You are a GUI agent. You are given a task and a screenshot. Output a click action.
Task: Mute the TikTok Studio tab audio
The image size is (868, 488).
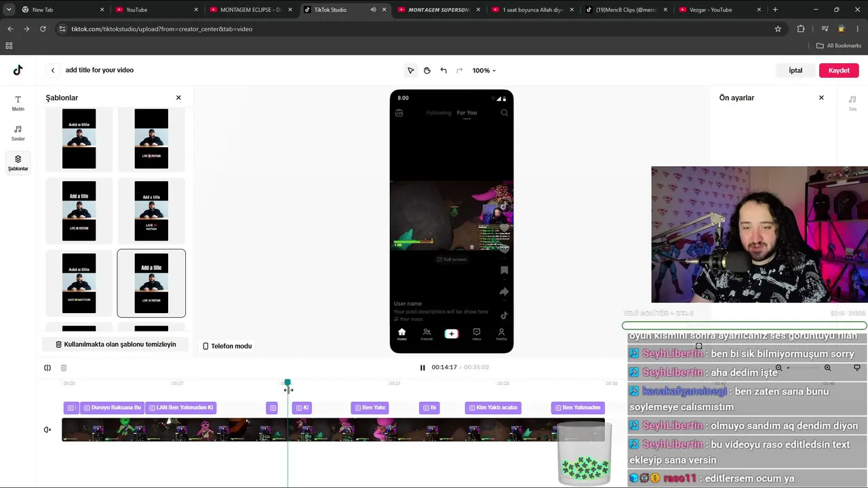tap(373, 9)
